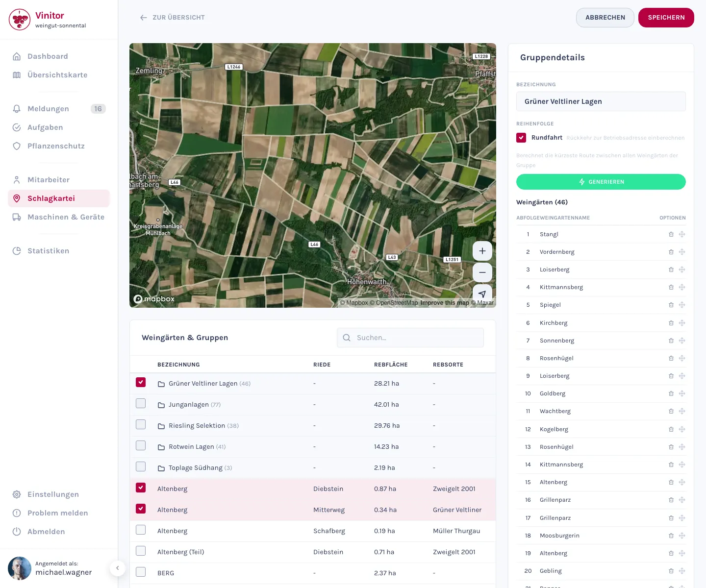Open Meldungen with 16 notifications
This screenshot has width=706, height=588.
pos(59,109)
